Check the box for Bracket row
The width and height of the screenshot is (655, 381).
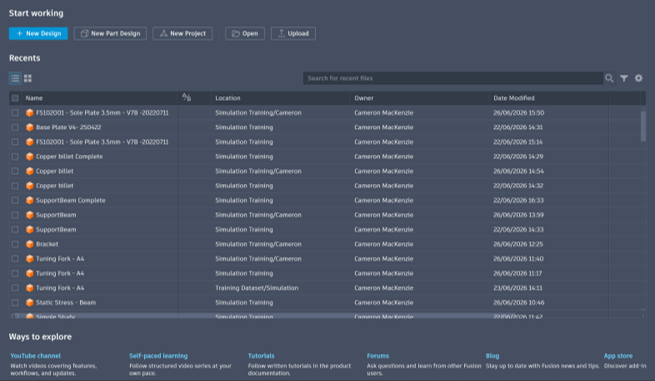[15, 244]
